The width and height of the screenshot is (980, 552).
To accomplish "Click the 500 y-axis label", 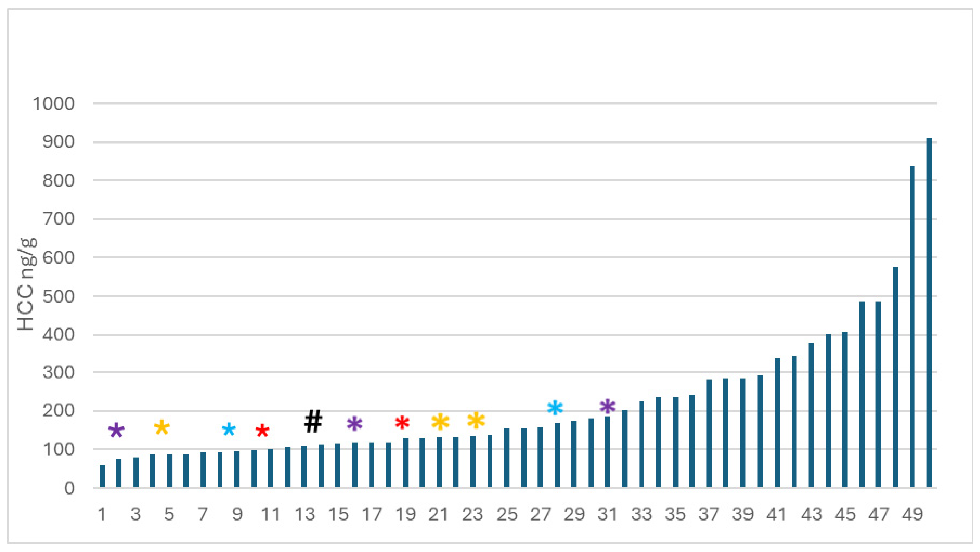I will click(58, 297).
